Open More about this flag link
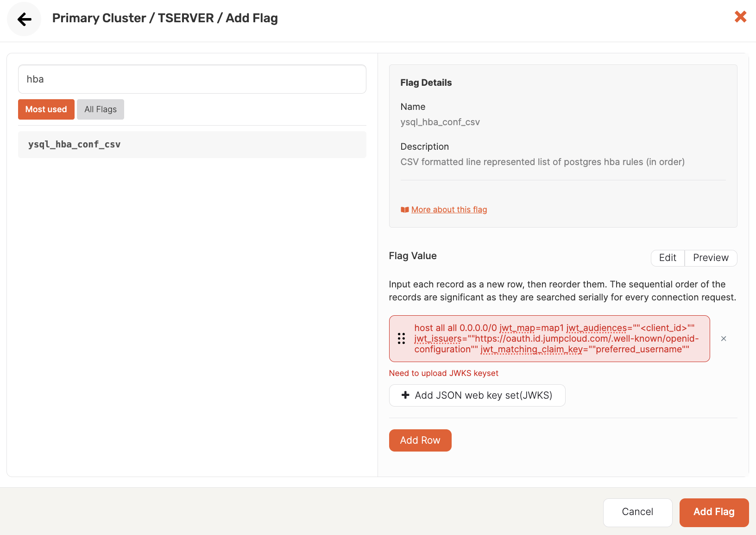 point(448,209)
